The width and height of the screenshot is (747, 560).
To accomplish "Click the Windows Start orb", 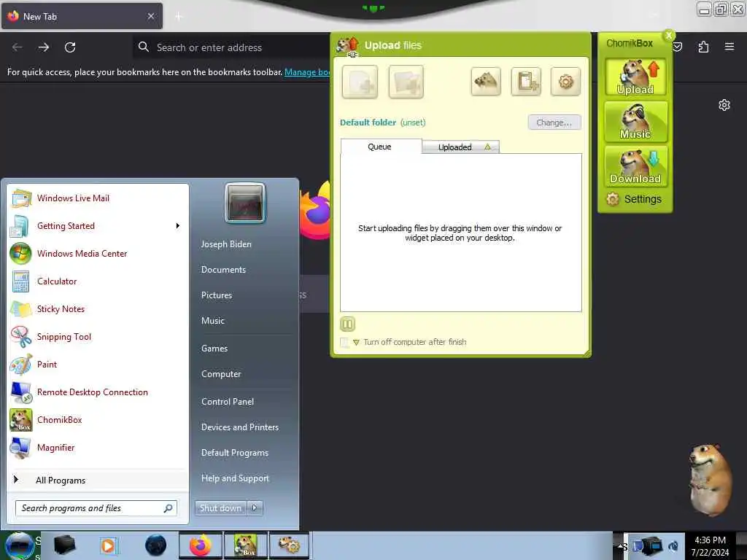I will point(20,545).
